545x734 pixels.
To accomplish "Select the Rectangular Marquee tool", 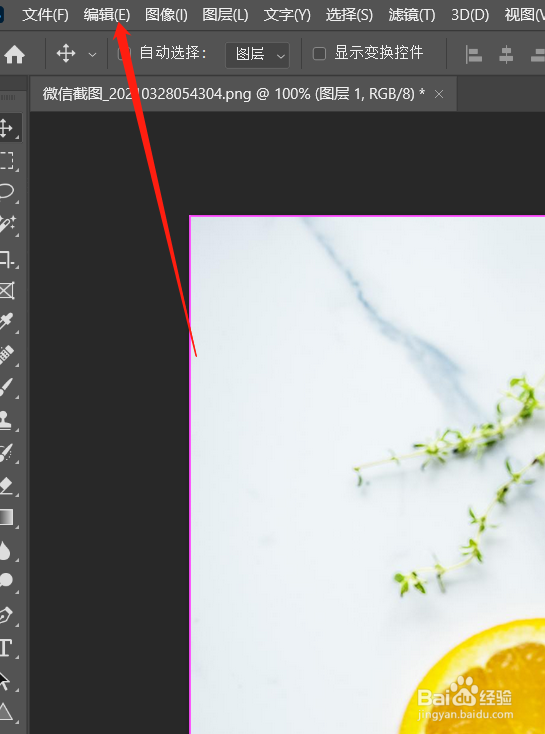I will click(x=6, y=160).
